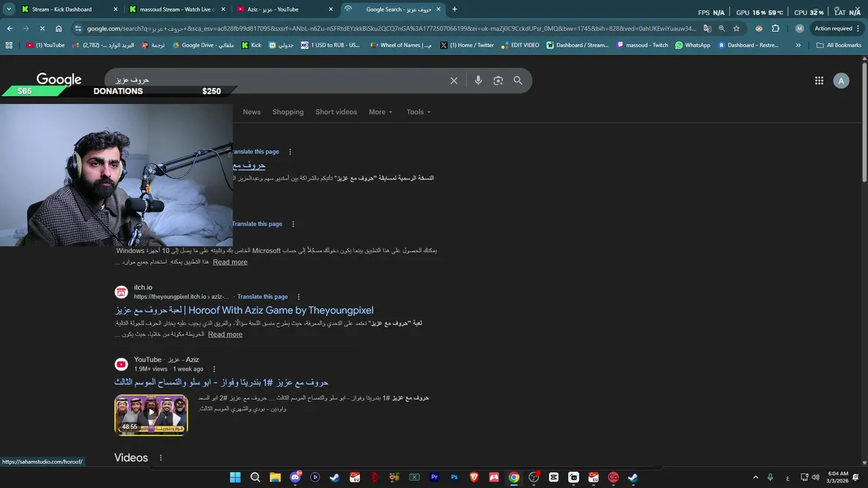The width and height of the screenshot is (868, 488).
Task: Open the YouTube حروف مع عزيز #1 result
Action: coord(222,382)
